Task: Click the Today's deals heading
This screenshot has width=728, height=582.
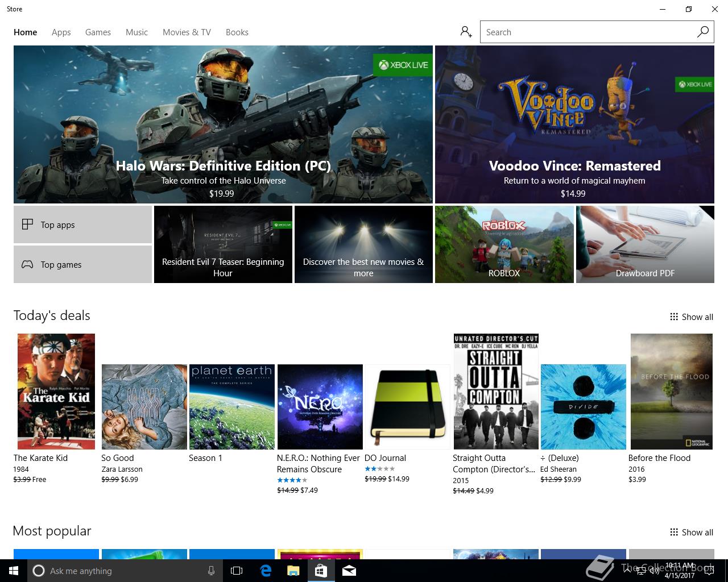Action: (52, 315)
